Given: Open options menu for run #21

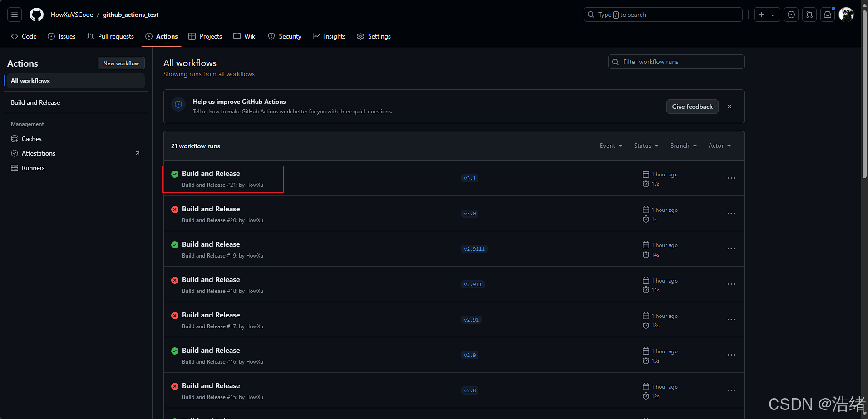Looking at the screenshot, I should pyautogui.click(x=731, y=178).
